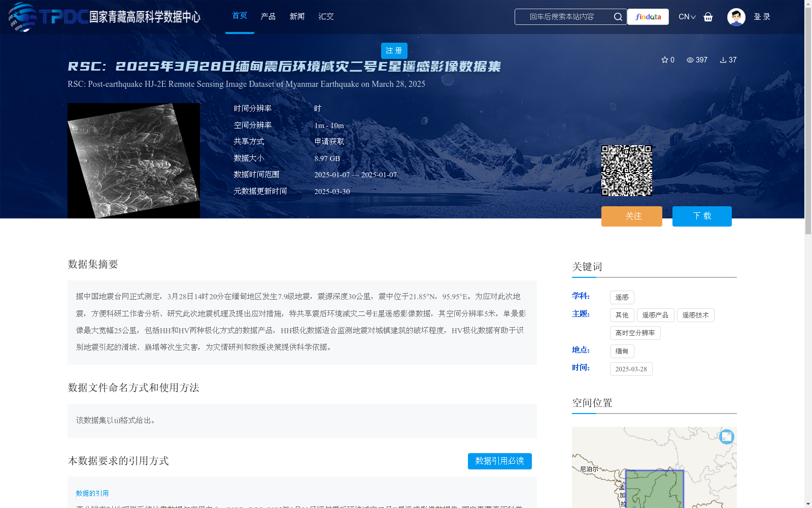812x508 pixels.
Task: Click the 该数据集以tif格式给出 text
Action: click(x=116, y=421)
